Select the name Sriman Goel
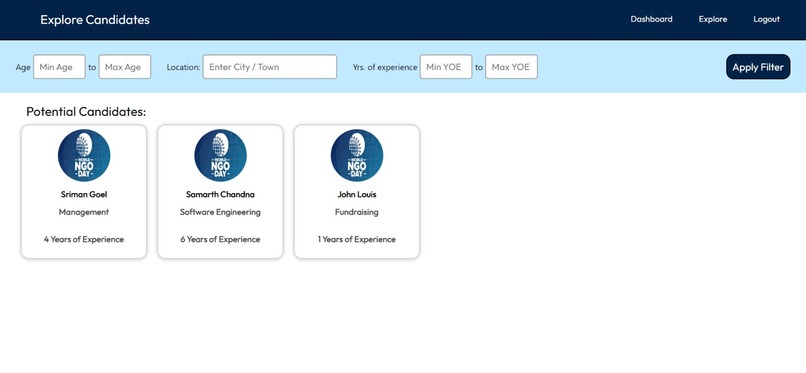806x373 pixels. (84, 195)
